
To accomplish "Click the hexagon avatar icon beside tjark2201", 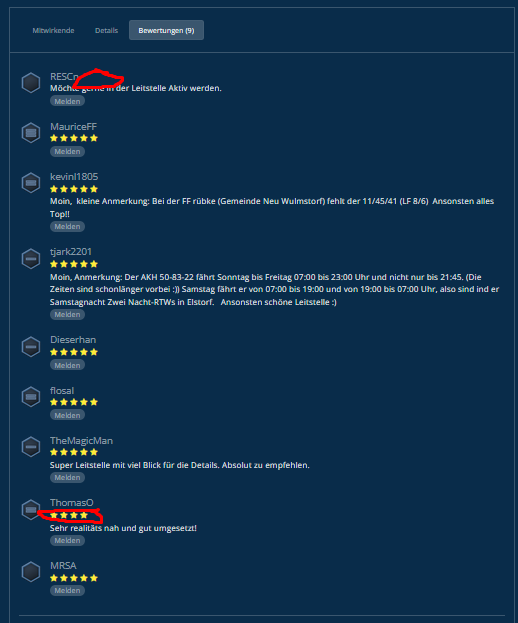I will pyautogui.click(x=31, y=259).
